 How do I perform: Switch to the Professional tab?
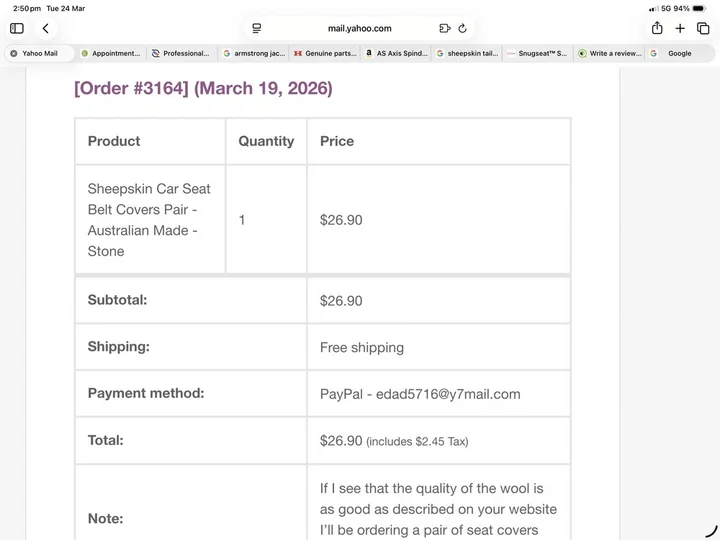(181, 53)
